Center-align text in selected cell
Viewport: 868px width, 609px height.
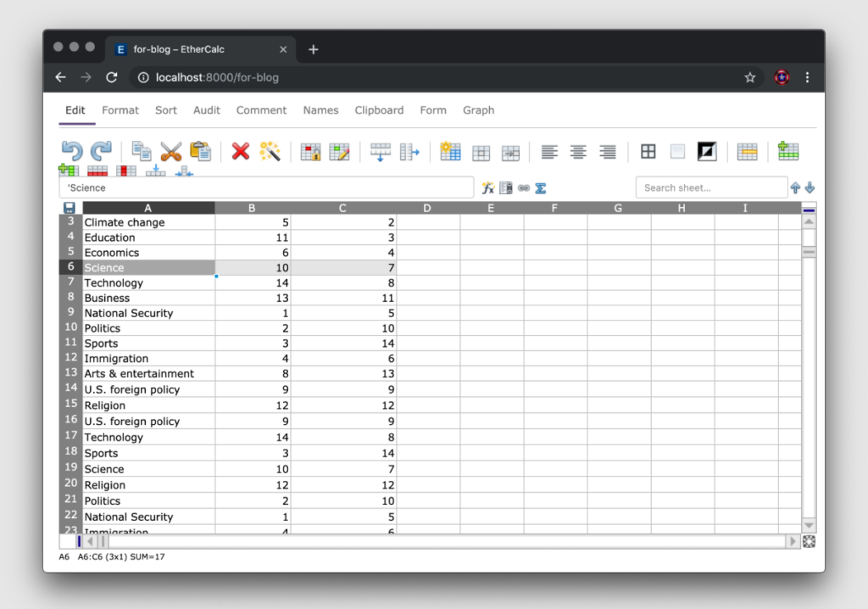click(578, 152)
